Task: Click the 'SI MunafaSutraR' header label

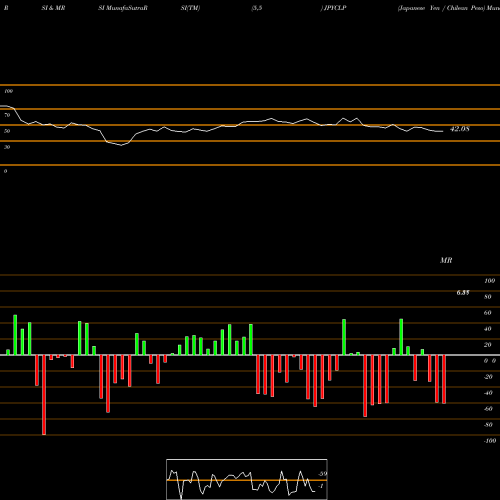Action: click(x=123, y=8)
